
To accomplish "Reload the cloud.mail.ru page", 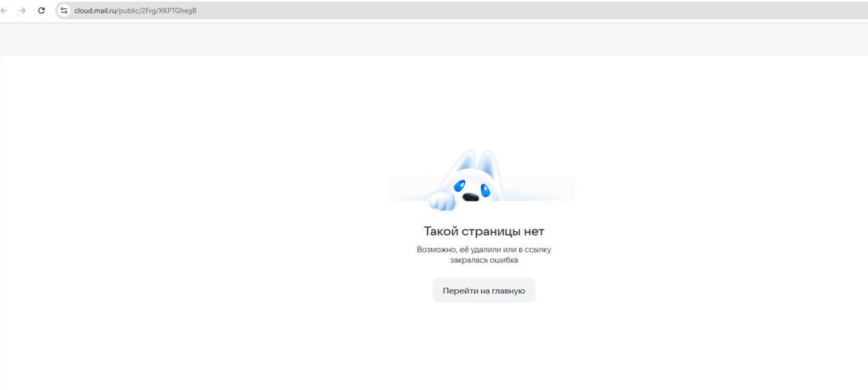I will tap(41, 11).
